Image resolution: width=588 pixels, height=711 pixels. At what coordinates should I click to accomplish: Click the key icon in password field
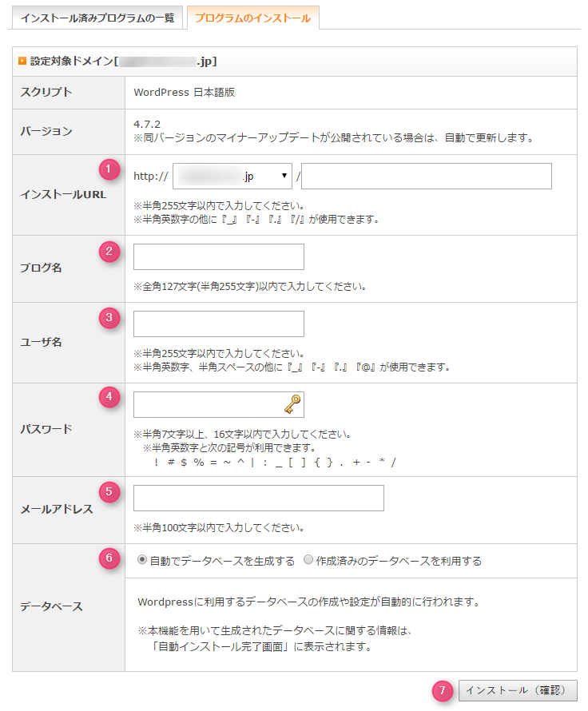(292, 404)
